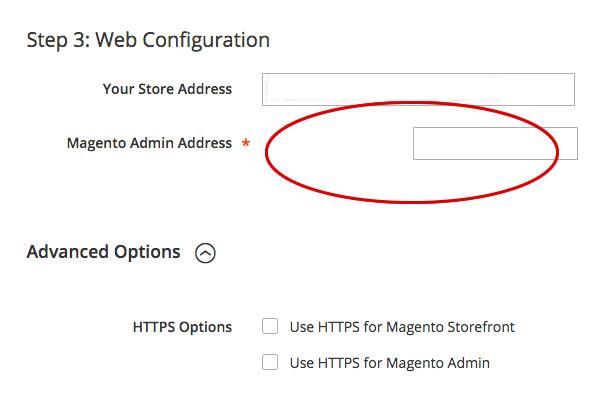
Task: Click the "Use HTTPS for Magento Storefront" label
Action: tap(401, 327)
